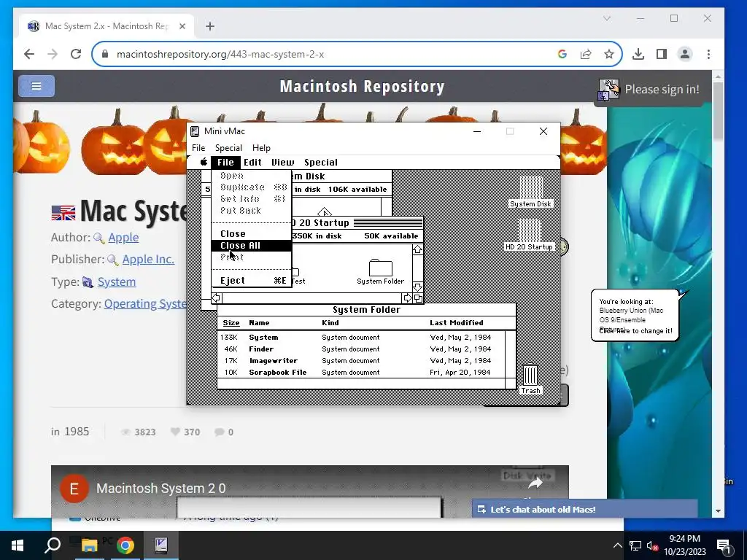Switch to Mini vMac in taskbar
Screen dimensions: 747x560
(x=161, y=545)
